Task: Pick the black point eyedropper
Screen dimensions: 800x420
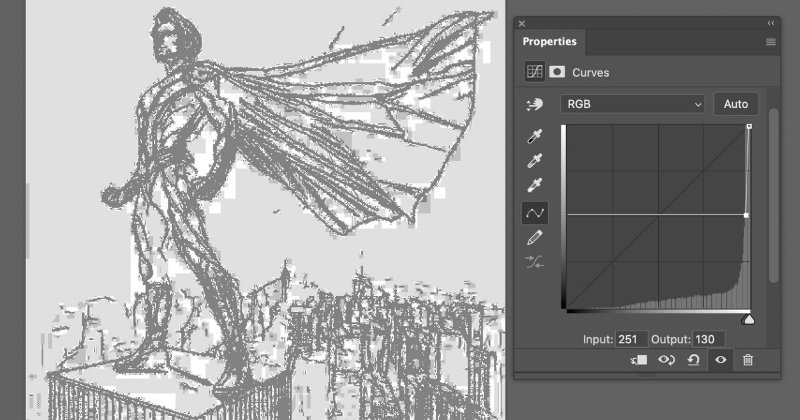Action: point(536,135)
